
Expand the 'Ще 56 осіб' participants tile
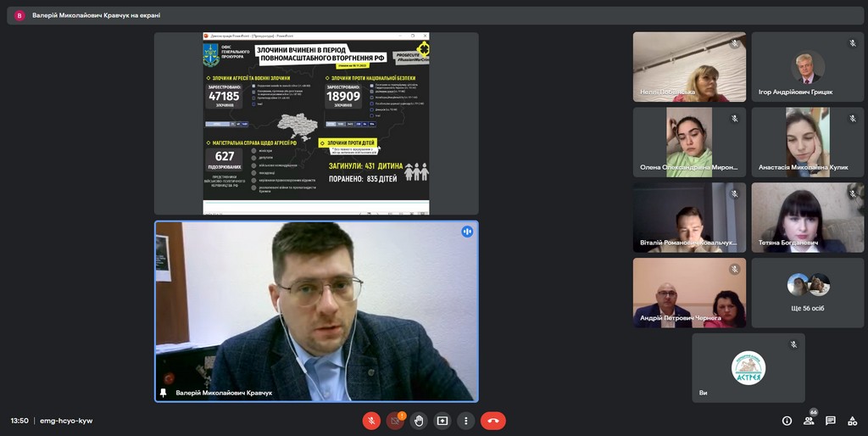(807, 293)
